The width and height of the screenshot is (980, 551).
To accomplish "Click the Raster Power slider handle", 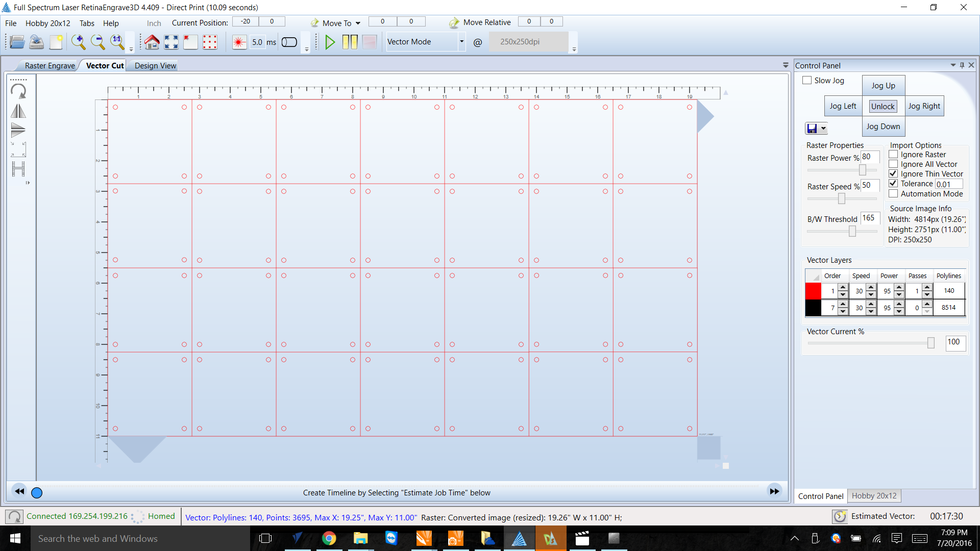I will click(863, 170).
